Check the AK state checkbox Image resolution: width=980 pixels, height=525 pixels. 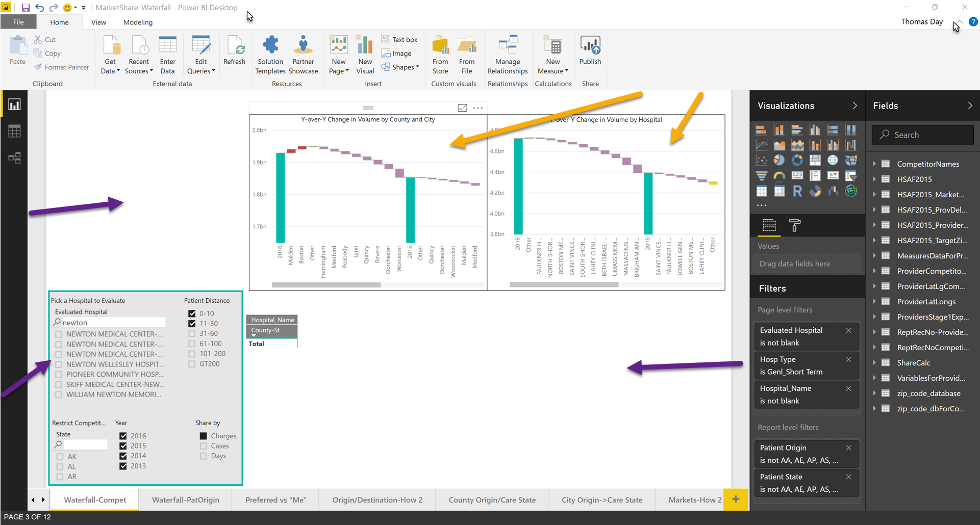click(60, 457)
